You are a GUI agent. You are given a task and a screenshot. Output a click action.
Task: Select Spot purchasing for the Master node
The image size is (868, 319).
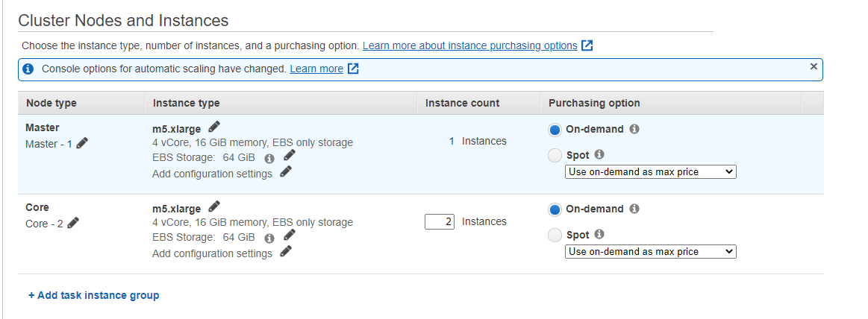[x=555, y=155]
